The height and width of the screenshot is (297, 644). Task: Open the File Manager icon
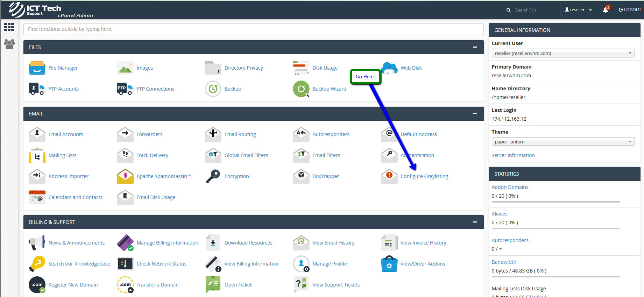37,68
